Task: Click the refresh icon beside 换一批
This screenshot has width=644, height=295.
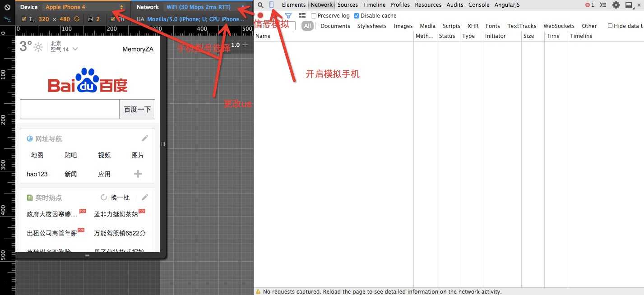Action: pyautogui.click(x=104, y=197)
